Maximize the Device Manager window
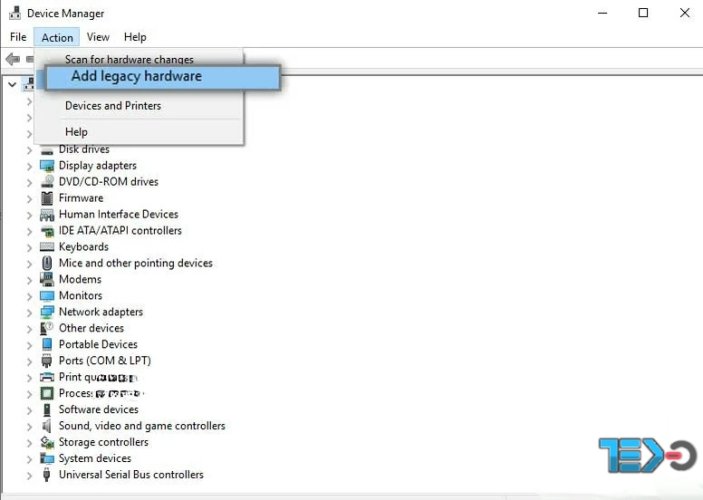Screen dimensions: 703x500 pyautogui.click(x=643, y=13)
